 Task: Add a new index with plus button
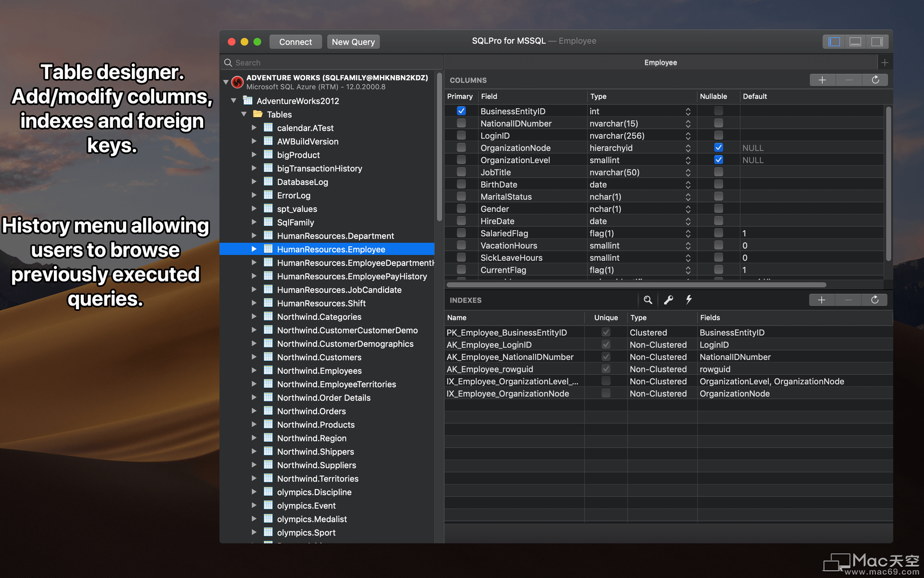tap(821, 300)
